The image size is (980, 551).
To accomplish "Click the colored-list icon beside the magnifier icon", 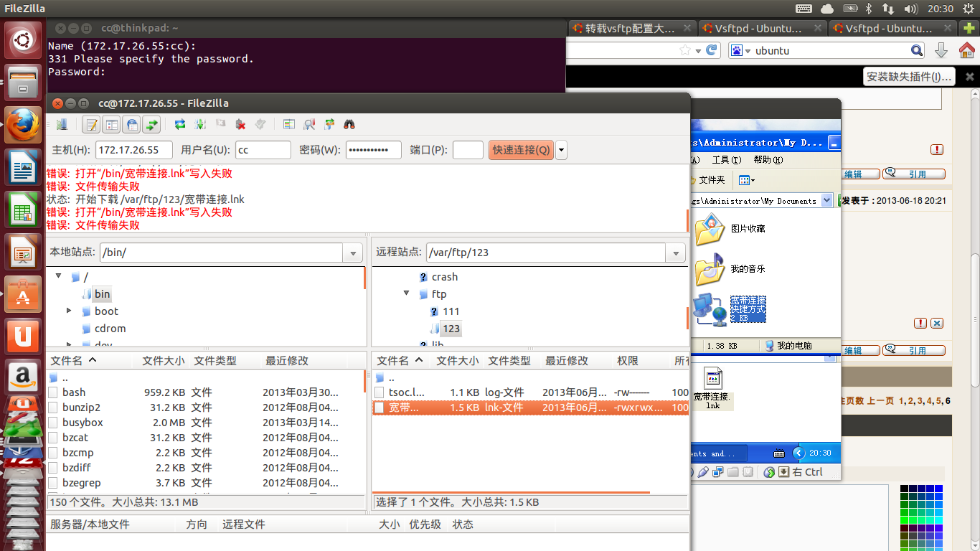I will coord(289,124).
